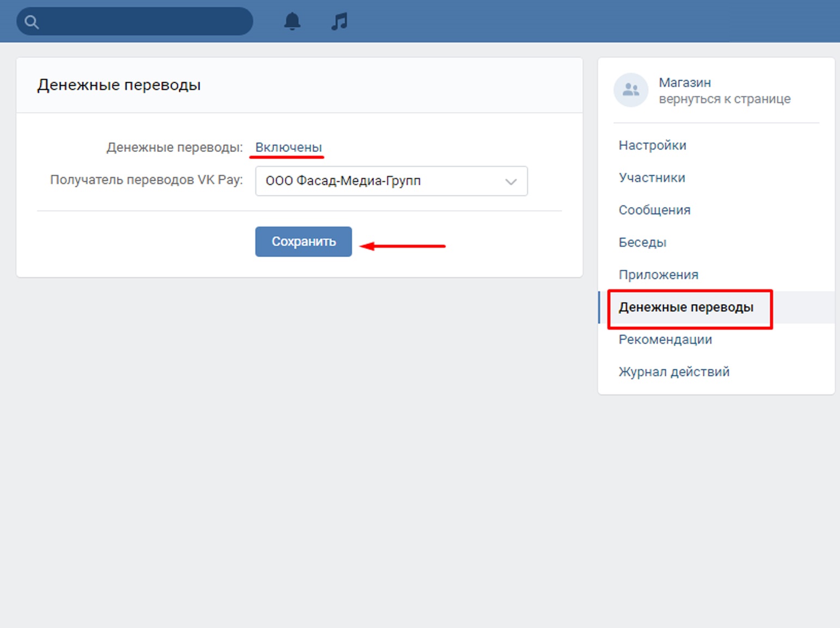Go to the Участники section
This screenshot has height=628, width=840.
click(652, 178)
